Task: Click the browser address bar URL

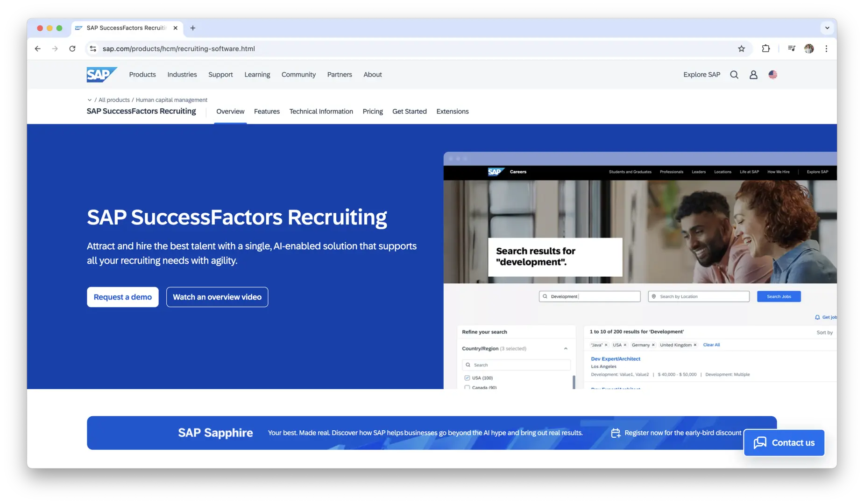Action: point(179,49)
